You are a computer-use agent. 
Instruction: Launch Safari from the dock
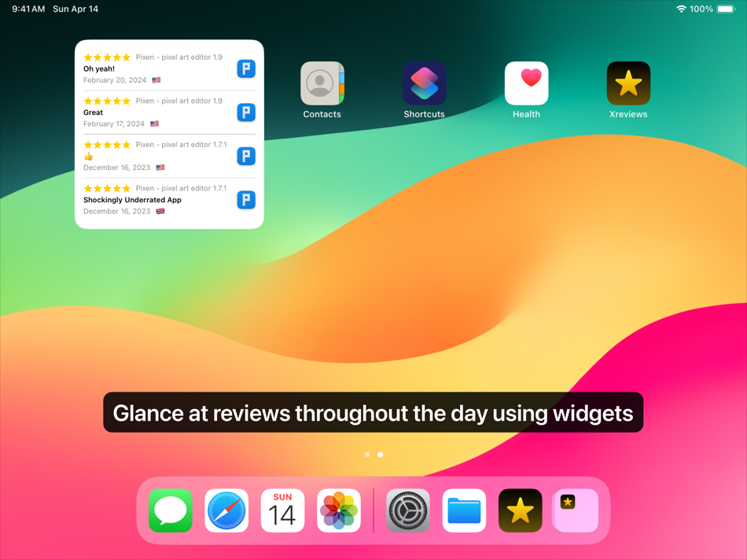226,510
